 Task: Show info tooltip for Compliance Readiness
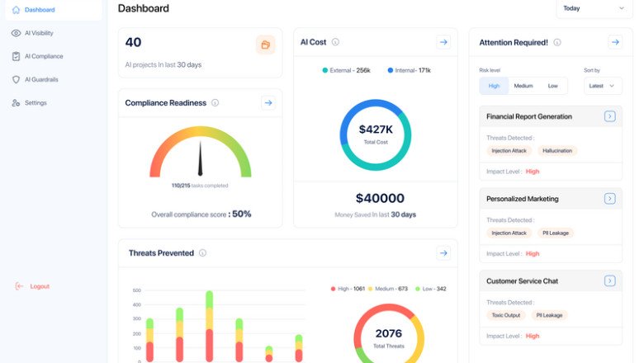215,103
